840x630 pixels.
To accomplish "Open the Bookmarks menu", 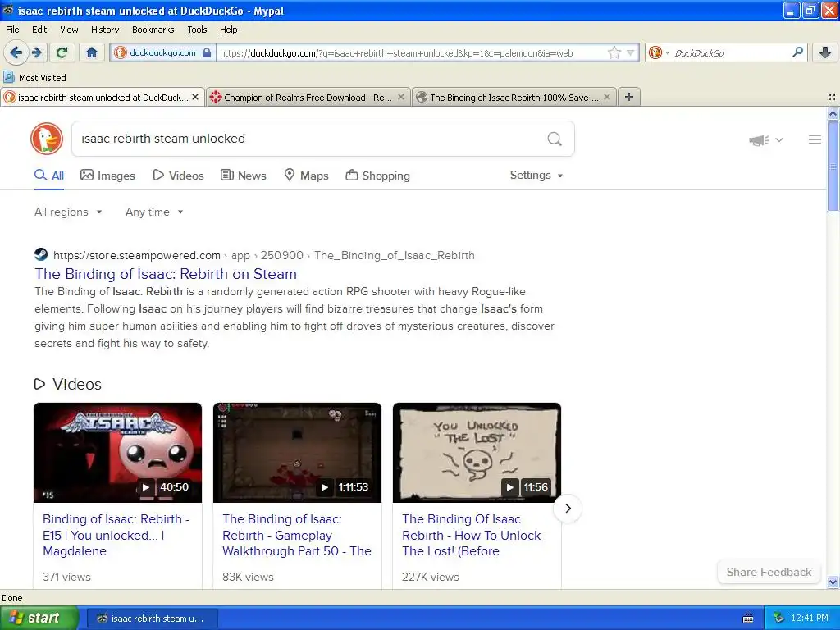I will [x=153, y=30].
